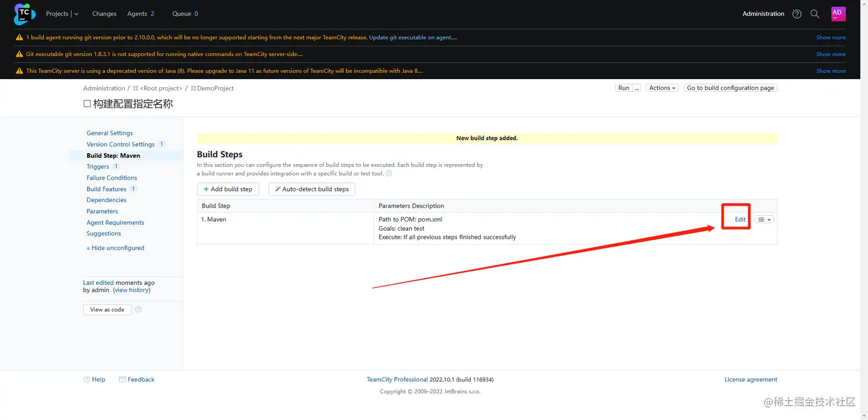
Task: Open the help question-mark icon in header
Action: [797, 14]
